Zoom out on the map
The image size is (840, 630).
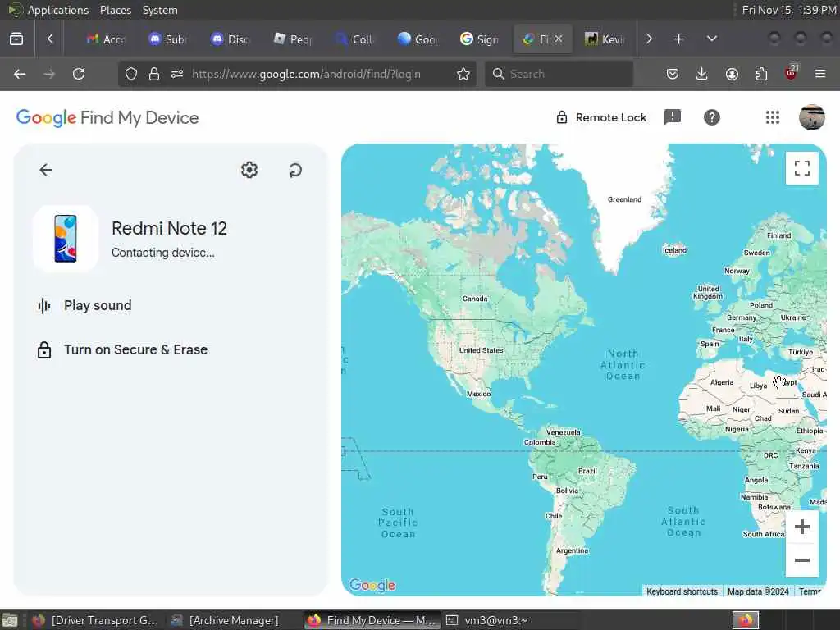pos(802,560)
